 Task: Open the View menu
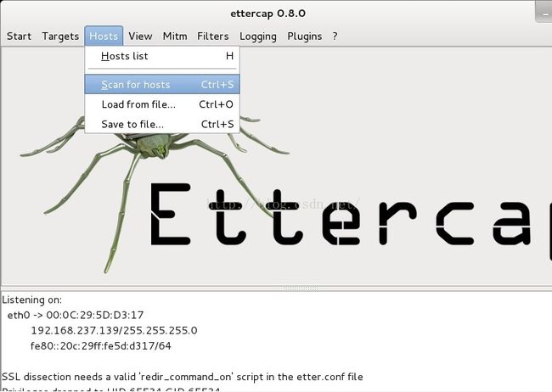click(x=140, y=36)
